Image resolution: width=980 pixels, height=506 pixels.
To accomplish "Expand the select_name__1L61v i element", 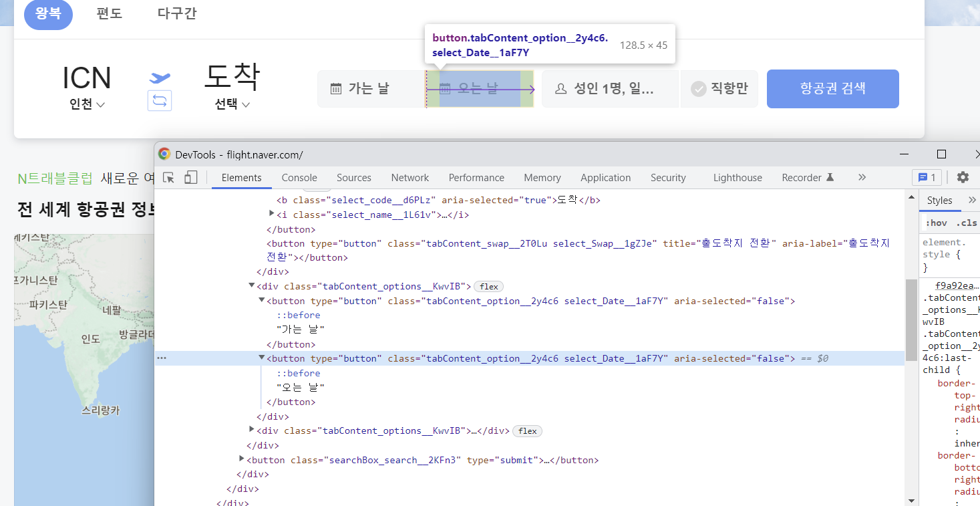I will coord(272,214).
